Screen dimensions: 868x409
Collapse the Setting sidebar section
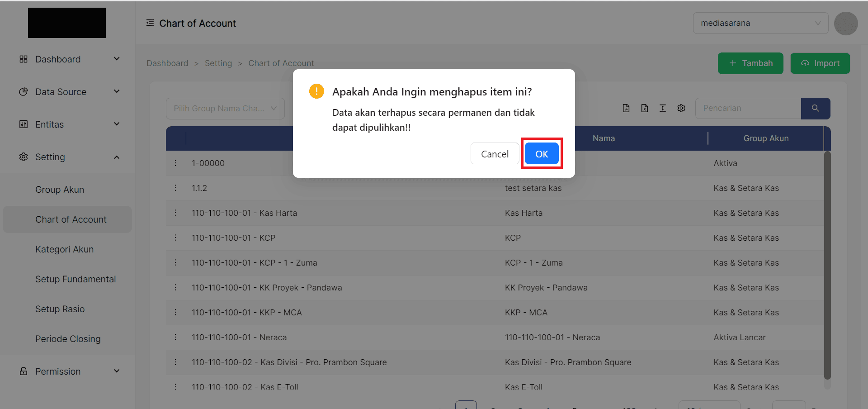point(50,157)
